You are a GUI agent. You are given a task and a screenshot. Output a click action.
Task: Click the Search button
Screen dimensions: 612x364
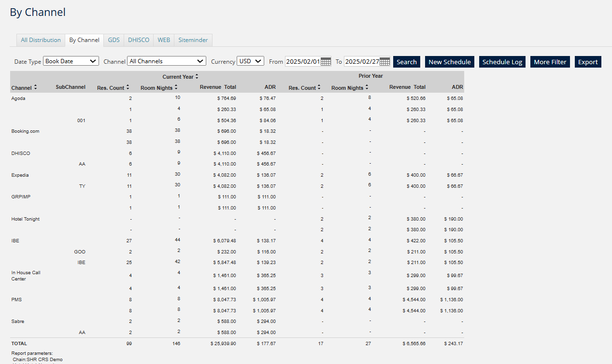point(407,62)
